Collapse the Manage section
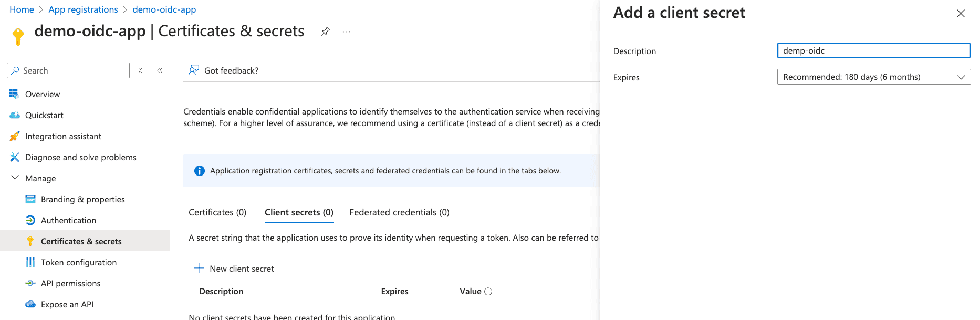The image size is (980, 320). click(x=15, y=178)
